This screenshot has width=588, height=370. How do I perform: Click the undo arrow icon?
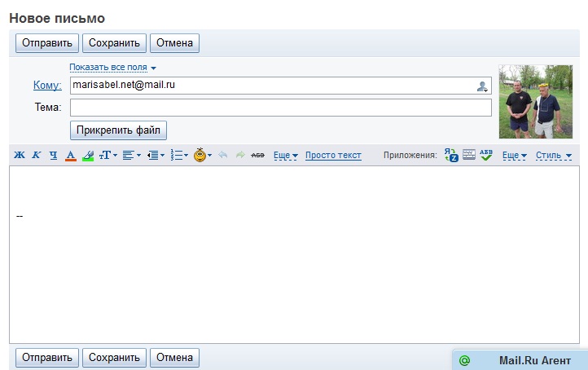[x=223, y=155]
